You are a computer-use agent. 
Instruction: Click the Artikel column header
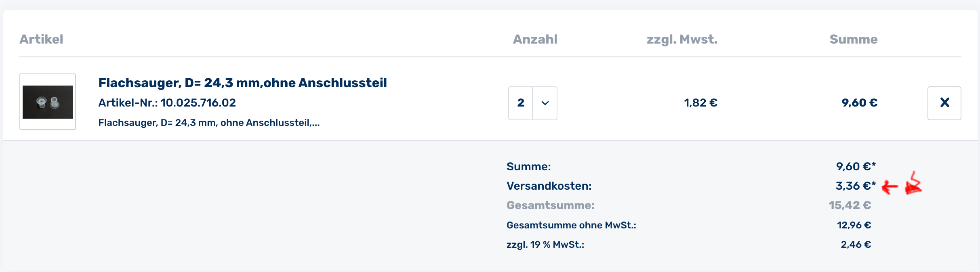pyautogui.click(x=41, y=39)
